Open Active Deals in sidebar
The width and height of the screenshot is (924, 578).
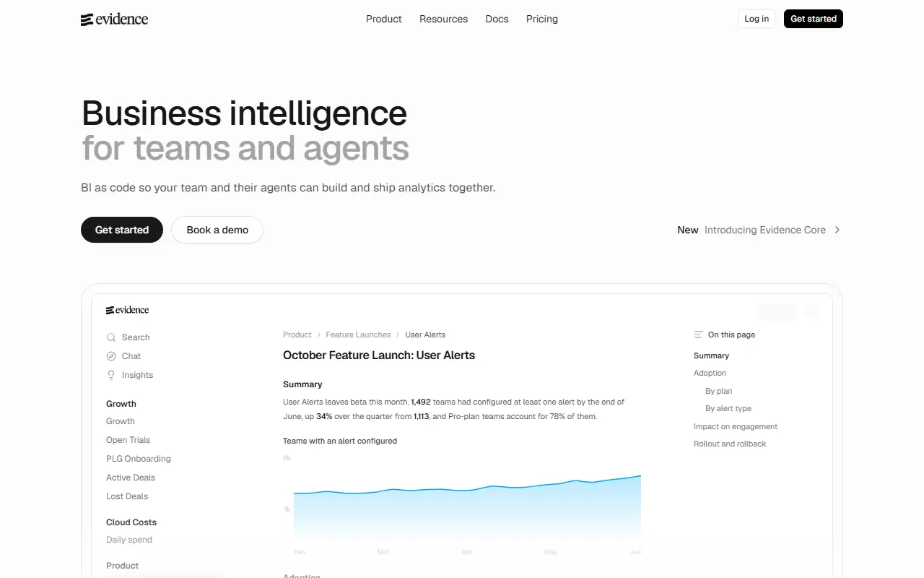(x=131, y=478)
